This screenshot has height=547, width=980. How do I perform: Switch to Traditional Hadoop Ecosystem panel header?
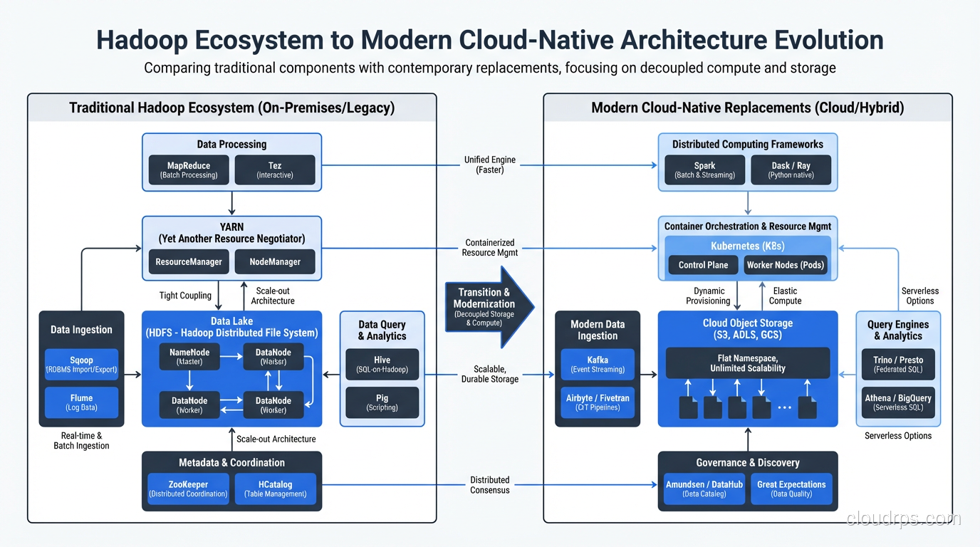tap(231, 108)
